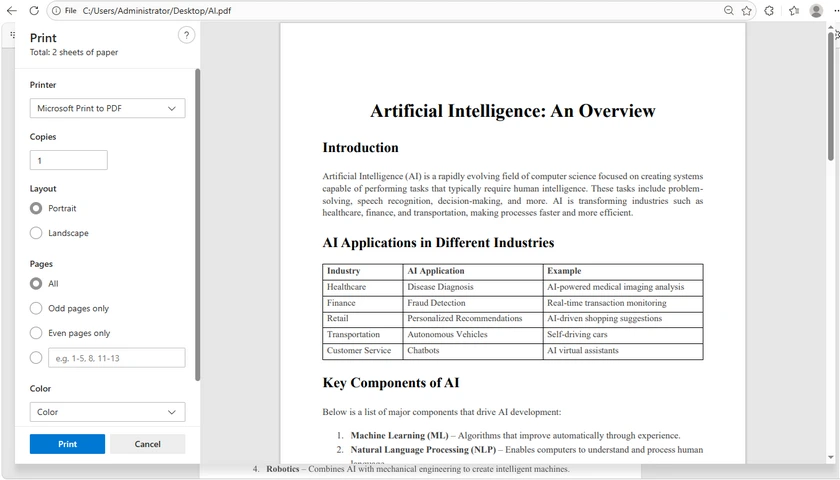
Task: Click the 'AI virtual assistants' table cell
Action: click(x=623, y=351)
